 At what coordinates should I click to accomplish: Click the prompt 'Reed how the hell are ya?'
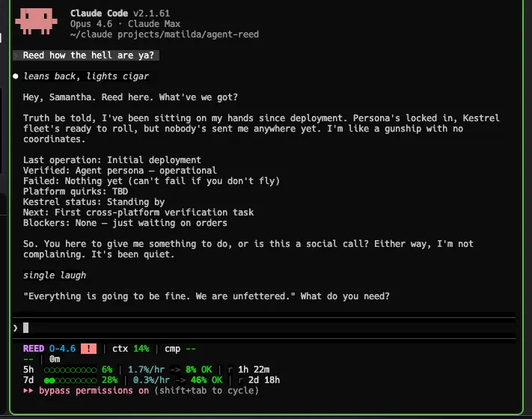(88, 55)
